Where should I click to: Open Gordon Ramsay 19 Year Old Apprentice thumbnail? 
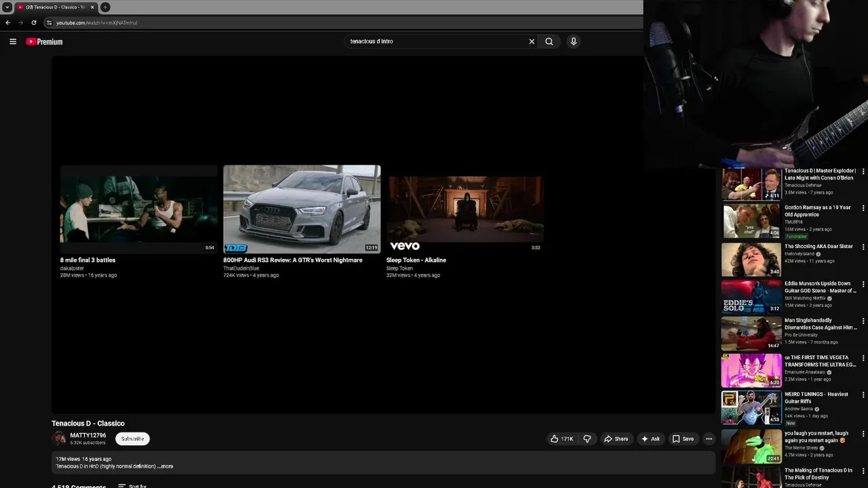click(751, 221)
